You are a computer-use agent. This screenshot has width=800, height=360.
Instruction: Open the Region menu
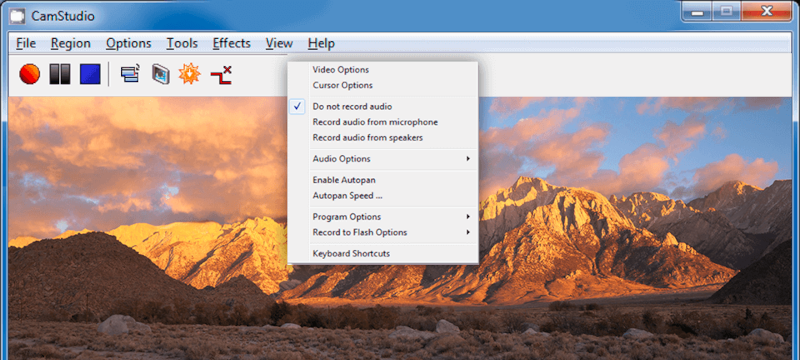[70, 43]
